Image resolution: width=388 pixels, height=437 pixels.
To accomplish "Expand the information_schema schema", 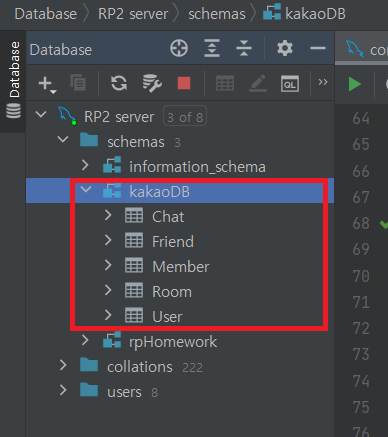I will point(85,165).
